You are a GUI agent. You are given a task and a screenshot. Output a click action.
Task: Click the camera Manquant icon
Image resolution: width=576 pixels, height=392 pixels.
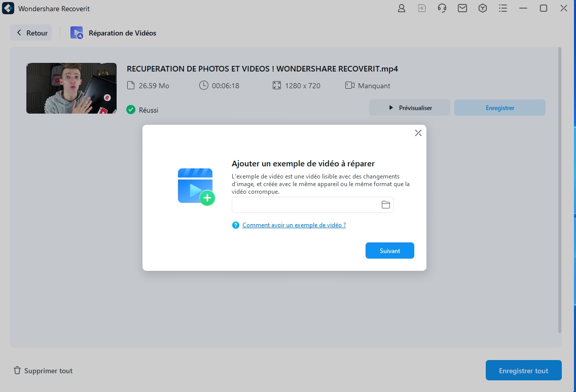350,85
